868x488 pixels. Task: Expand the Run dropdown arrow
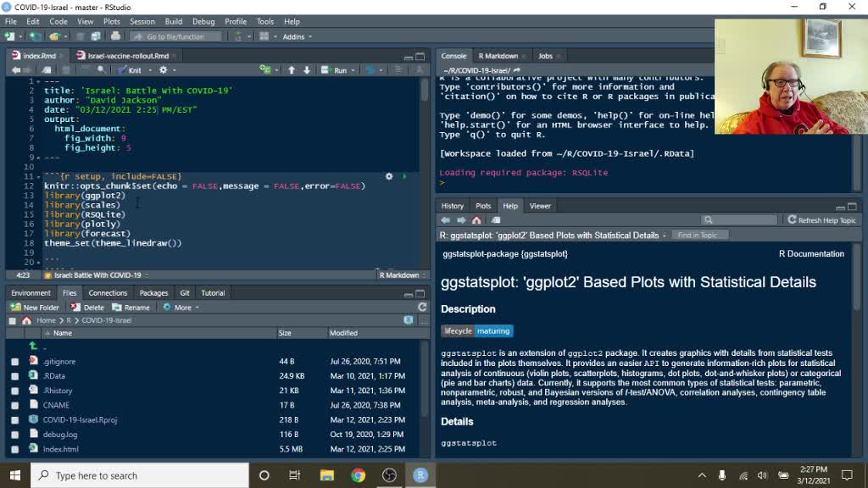[353, 70]
